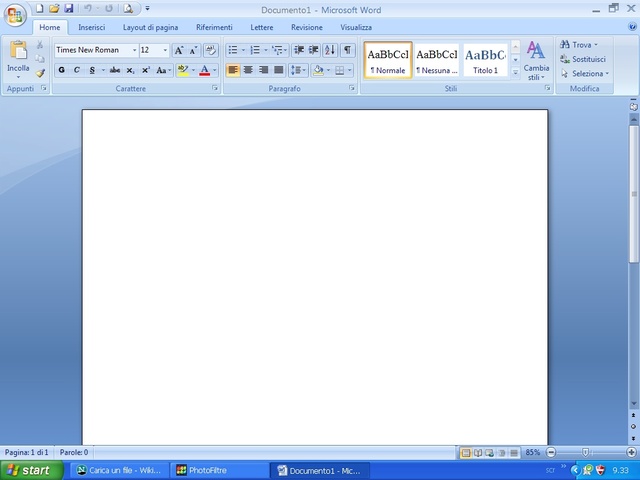
Task: Open the Revisione tab
Action: pos(307,27)
